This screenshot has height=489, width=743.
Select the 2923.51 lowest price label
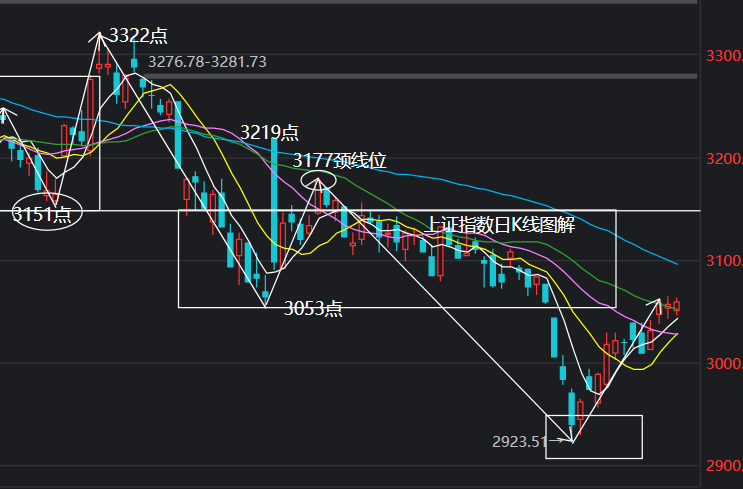click(x=519, y=442)
